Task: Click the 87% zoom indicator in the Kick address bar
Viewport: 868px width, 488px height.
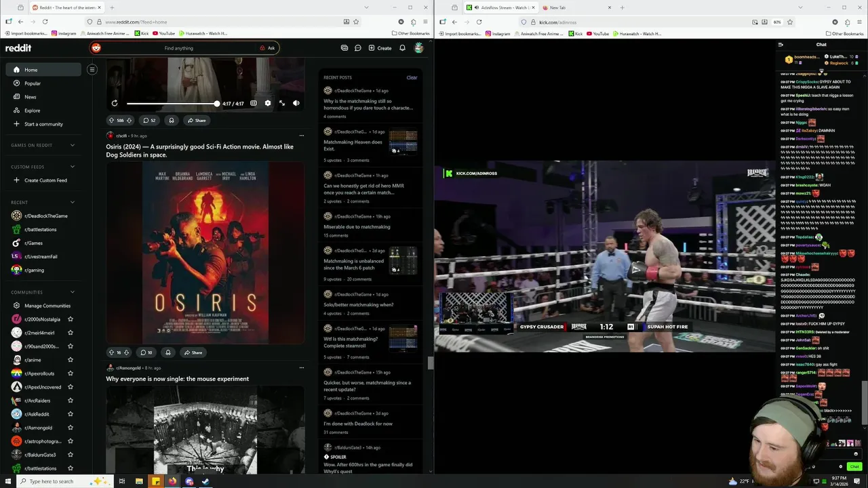Action: coord(777,22)
